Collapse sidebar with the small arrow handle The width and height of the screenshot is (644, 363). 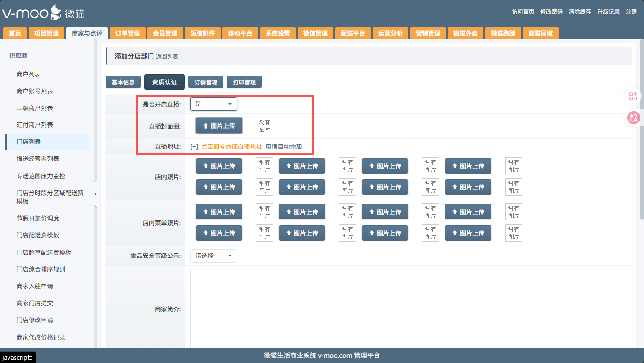96,193
